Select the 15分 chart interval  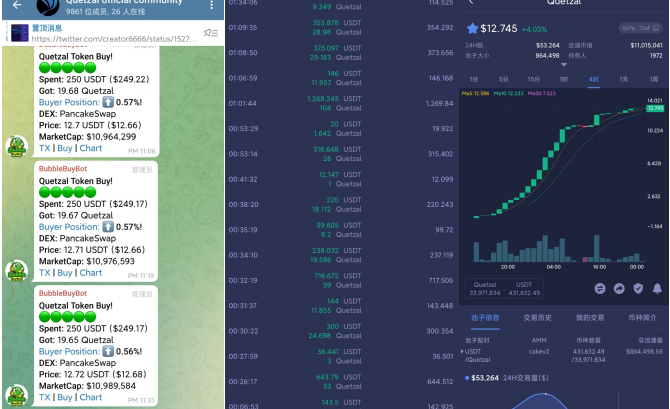tap(533, 79)
